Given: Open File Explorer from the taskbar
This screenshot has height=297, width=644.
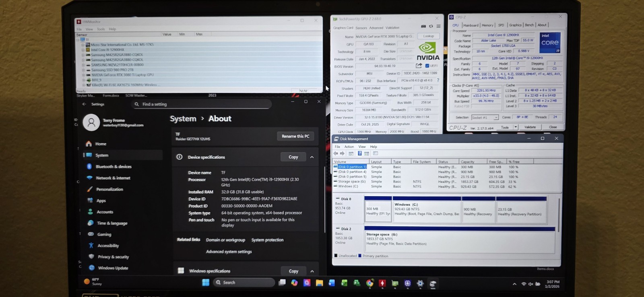Looking at the screenshot, I should coord(319,283).
